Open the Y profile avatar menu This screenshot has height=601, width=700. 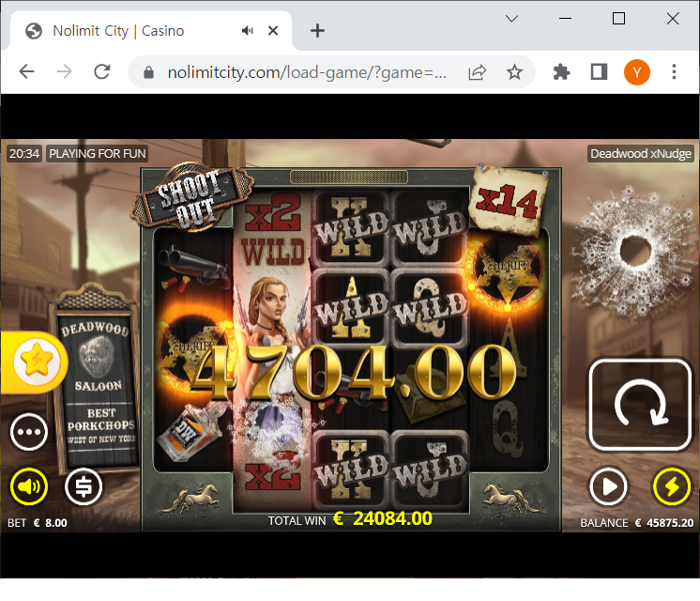(636, 72)
